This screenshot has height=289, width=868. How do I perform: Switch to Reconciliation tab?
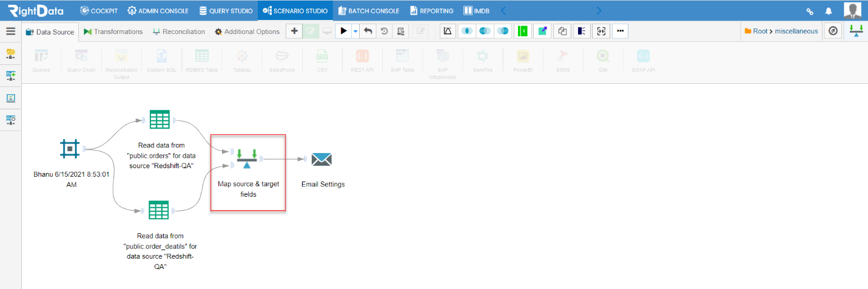coord(179,32)
